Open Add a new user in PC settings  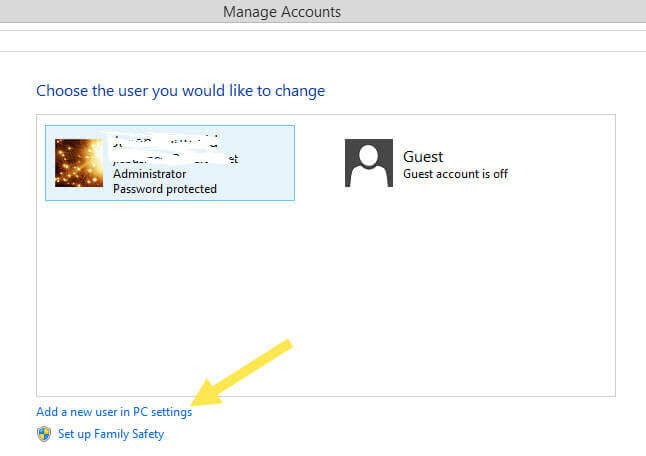[x=114, y=412]
